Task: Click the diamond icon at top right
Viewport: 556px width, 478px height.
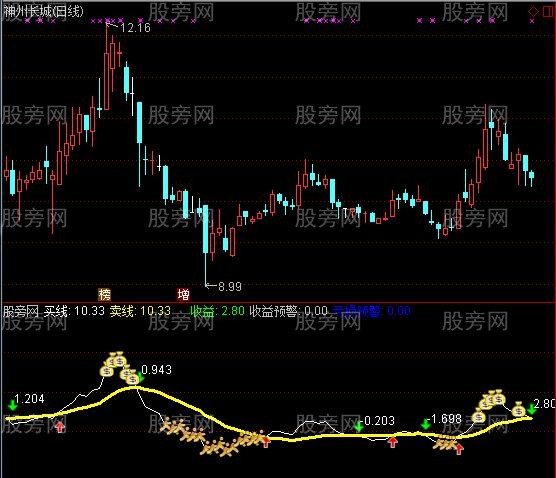Action: click(x=533, y=12)
